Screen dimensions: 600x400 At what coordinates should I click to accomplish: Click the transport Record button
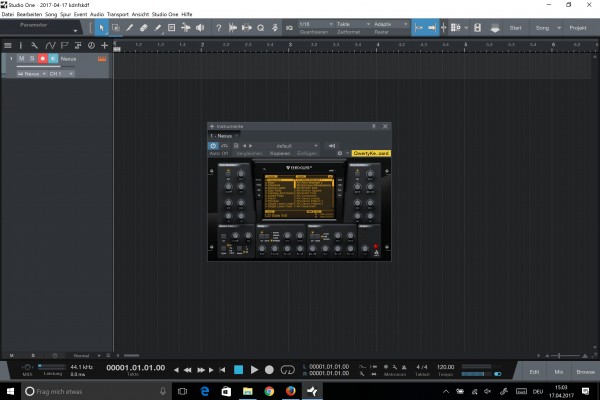tap(269, 370)
